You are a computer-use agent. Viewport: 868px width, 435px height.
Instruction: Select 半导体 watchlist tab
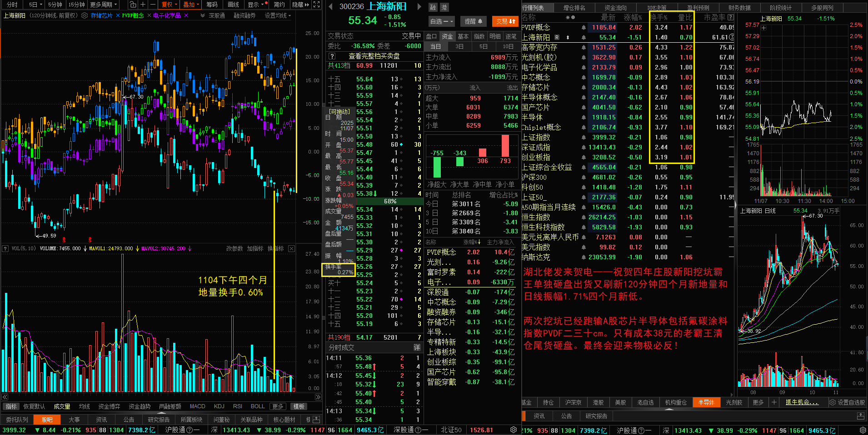pyautogui.click(x=706, y=402)
